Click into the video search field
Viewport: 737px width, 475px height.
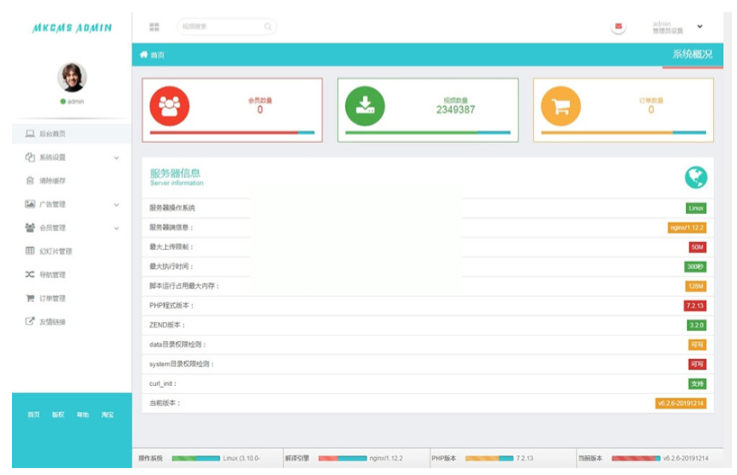(x=220, y=27)
